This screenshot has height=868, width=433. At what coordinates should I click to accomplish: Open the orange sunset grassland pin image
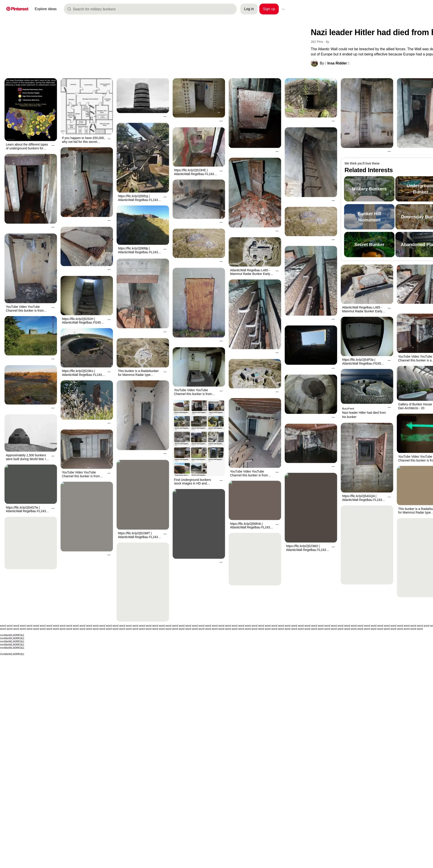point(31,385)
